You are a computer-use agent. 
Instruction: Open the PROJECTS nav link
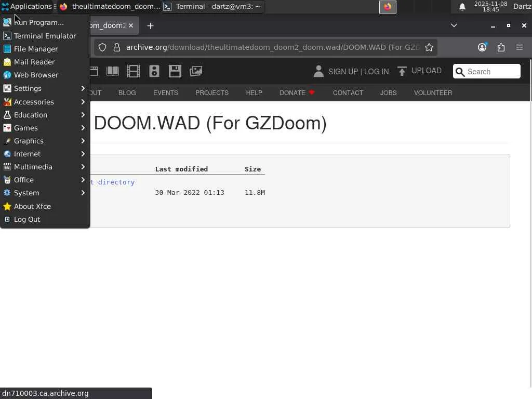pos(212,92)
